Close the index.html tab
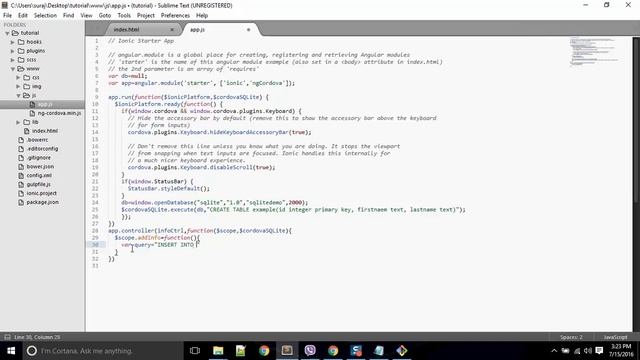640x360 pixels. click(172, 29)
